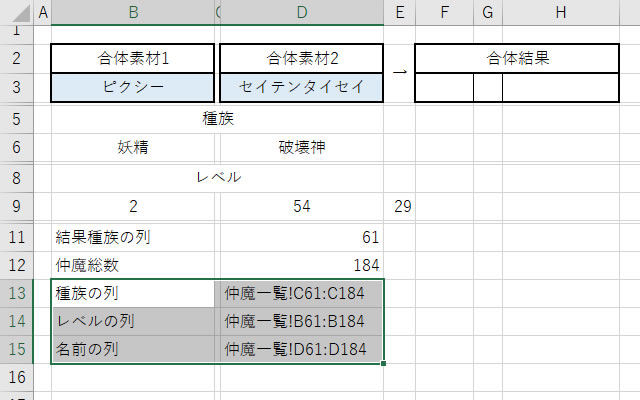The height and width of the screenshot is (400, 640).
Task: Click the arrow → cell
Action: 400,73
